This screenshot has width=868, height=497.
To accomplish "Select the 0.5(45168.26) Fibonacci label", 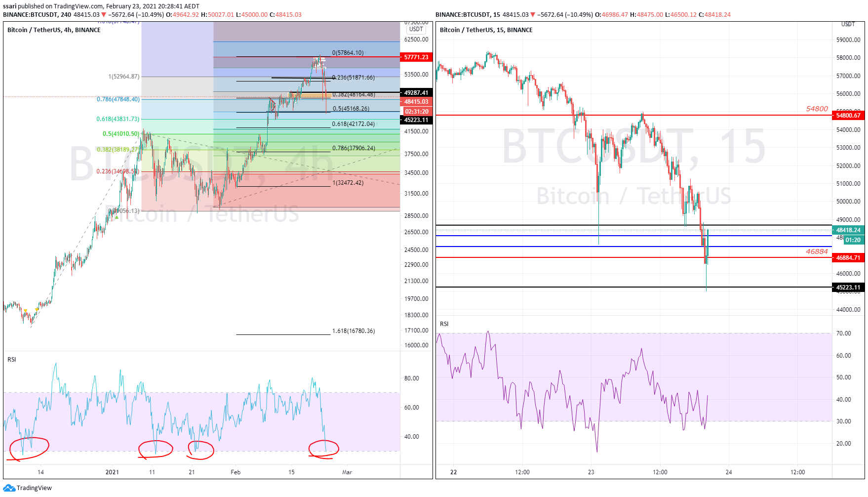I will click(x=351, y=109).
